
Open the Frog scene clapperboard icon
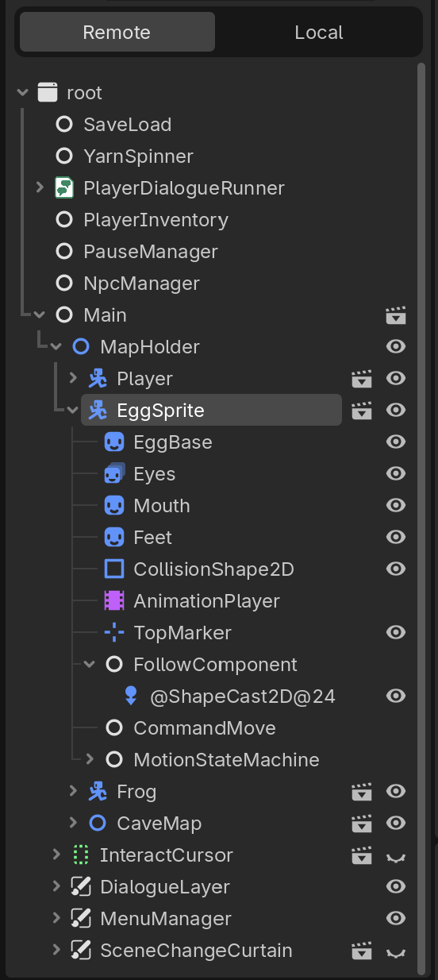[362, 792]
